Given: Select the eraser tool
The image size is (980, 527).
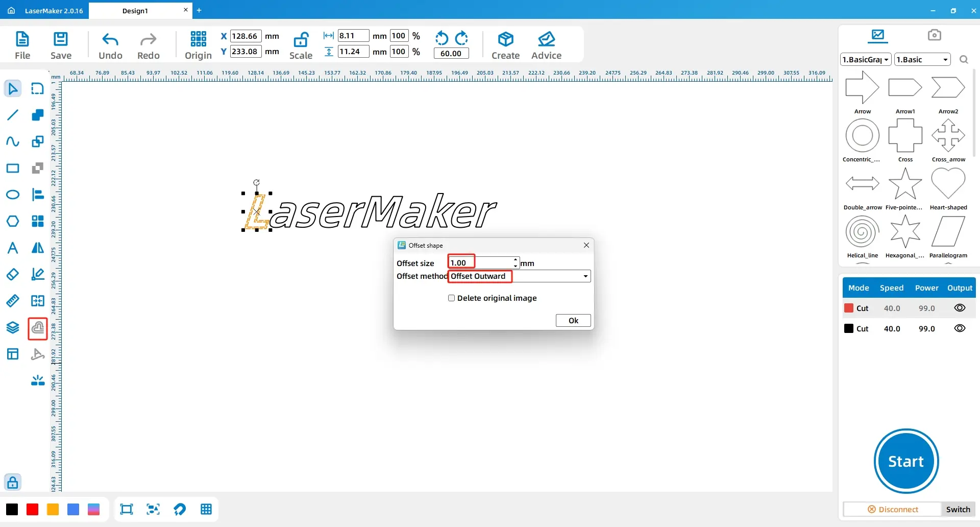Looking at the screenshot, I should click(13, 274).
